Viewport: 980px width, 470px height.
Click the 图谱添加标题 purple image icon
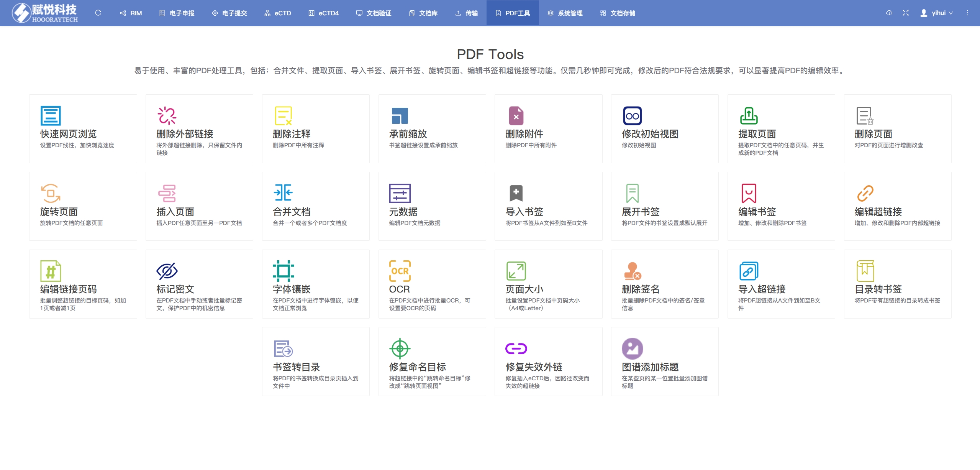click(x=633, y=348)
